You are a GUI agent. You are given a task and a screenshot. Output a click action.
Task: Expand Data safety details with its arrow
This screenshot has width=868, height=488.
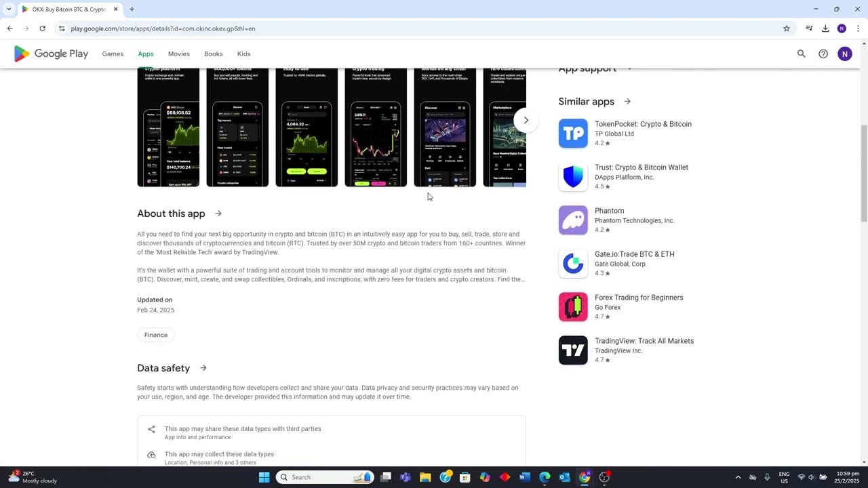click(203, 368)
